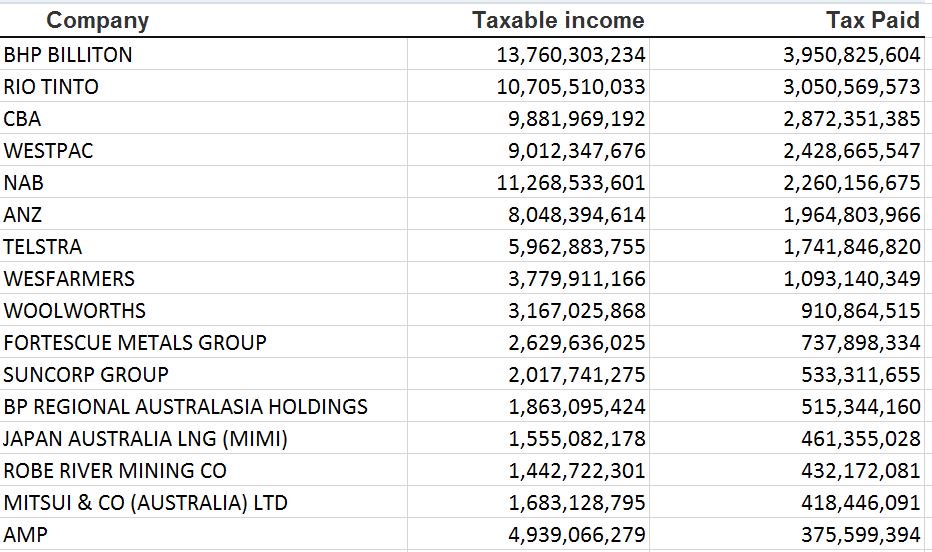Select the Taxable income column header

558,20
